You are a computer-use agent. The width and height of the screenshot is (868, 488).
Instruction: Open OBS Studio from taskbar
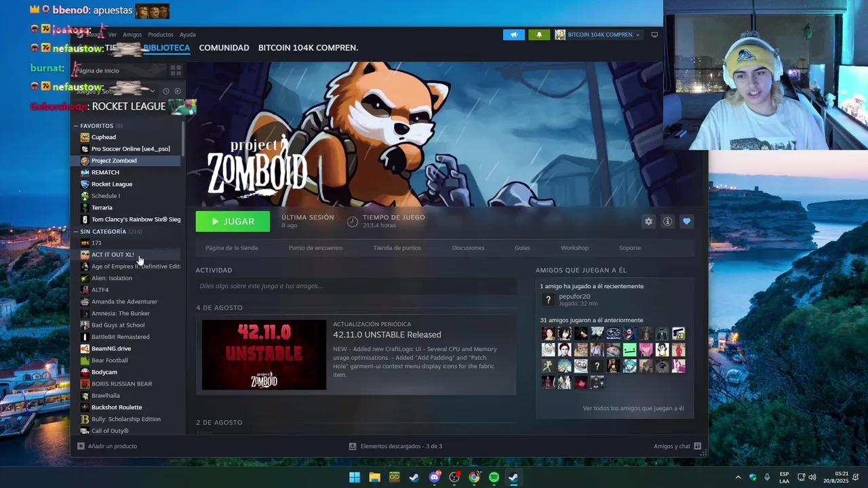(454, 477)
